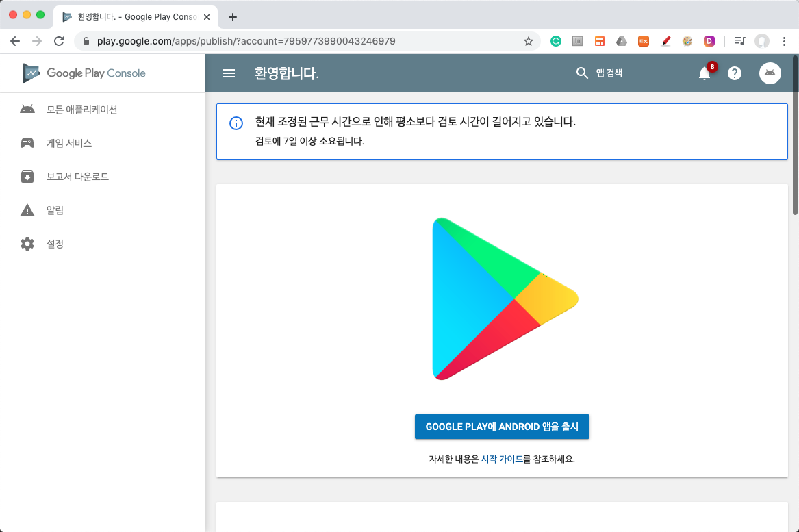Click the Grammarly extension icon

click(x=556, y=41)
